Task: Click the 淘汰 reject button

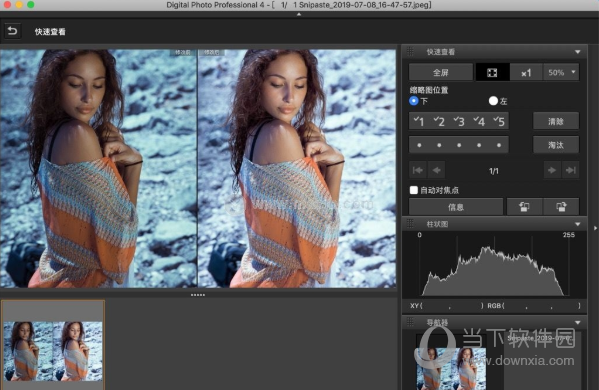Action: click(556, 145)
